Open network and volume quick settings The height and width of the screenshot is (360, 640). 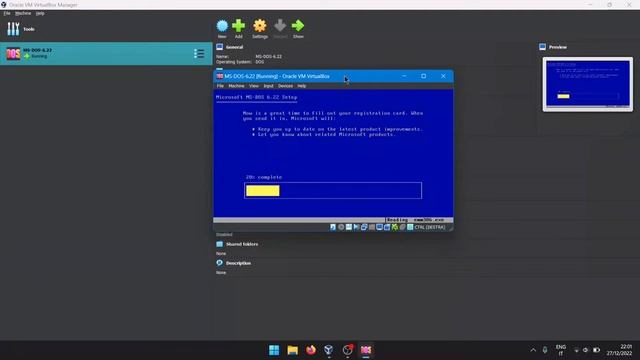coord(586,350)
